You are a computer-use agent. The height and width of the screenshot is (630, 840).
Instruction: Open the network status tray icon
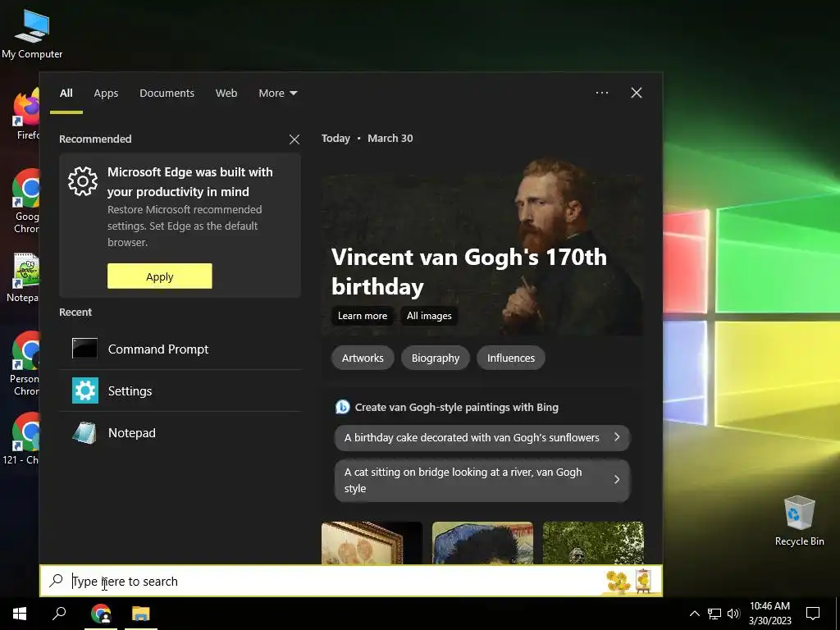714,614
